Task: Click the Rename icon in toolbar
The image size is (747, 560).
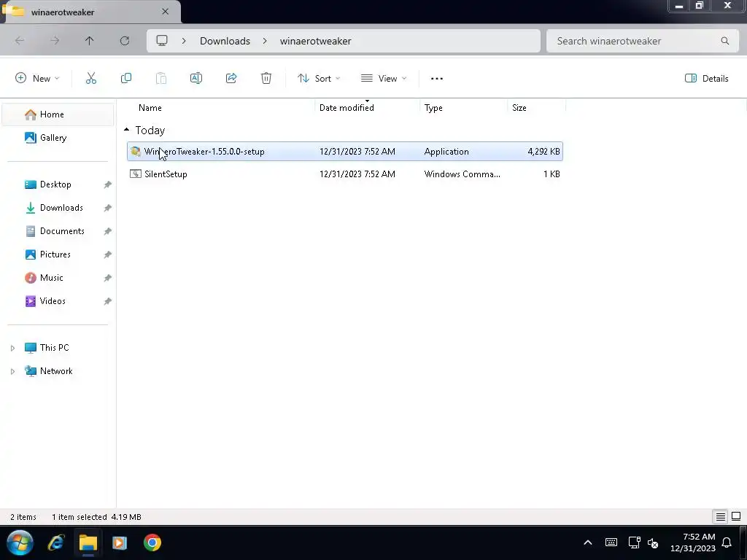Action: pyautogui.click(x=196, y=78)
